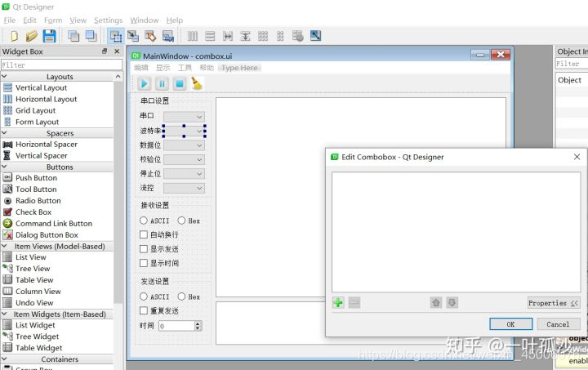This screenshot has height=370, width=588.
Task: Open the Help menu
Action: [x=175, y=20]
